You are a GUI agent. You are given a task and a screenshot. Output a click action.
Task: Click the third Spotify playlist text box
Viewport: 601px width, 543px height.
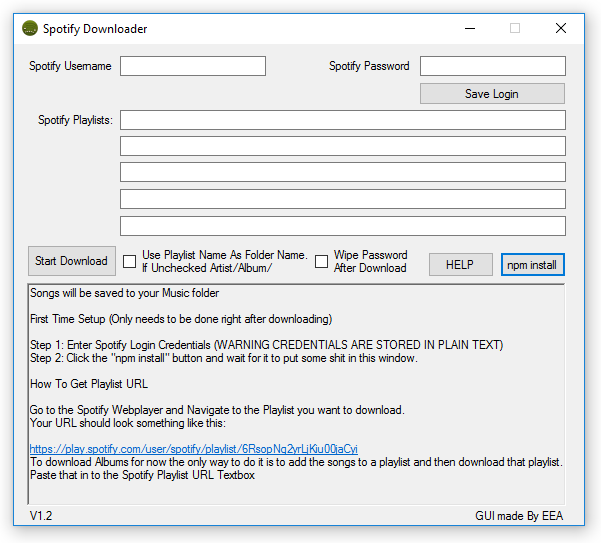click(343, 172)
